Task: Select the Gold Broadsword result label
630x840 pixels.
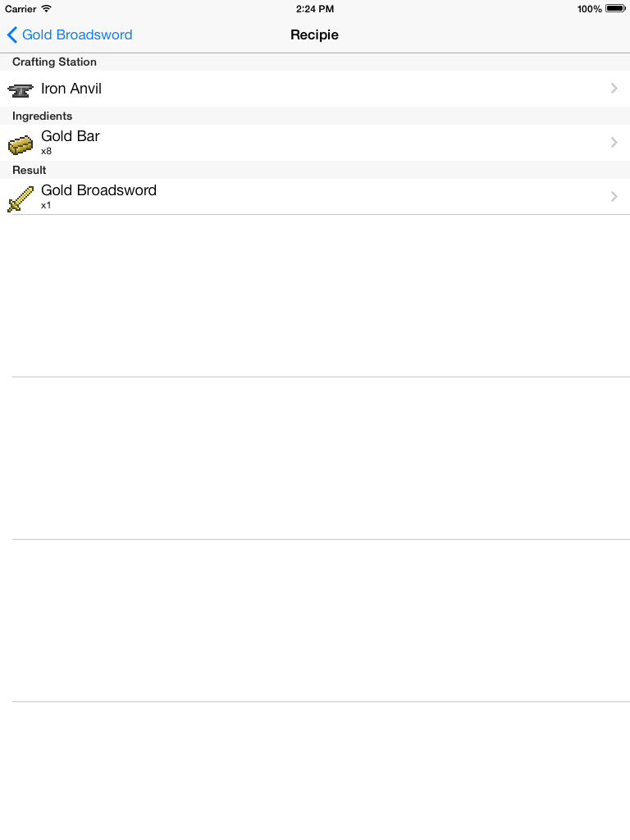Action: tap(98, 190)
